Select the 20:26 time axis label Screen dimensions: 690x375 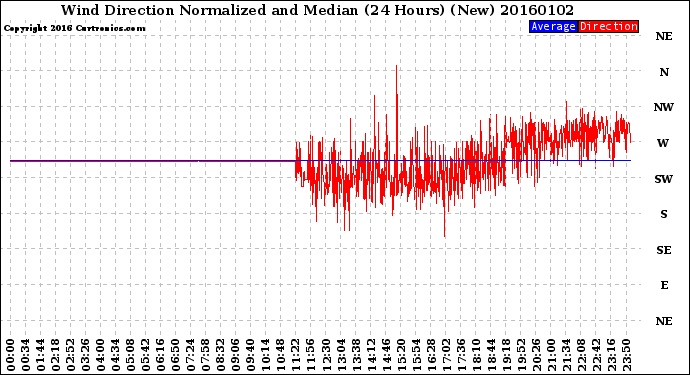coord(536,355)
